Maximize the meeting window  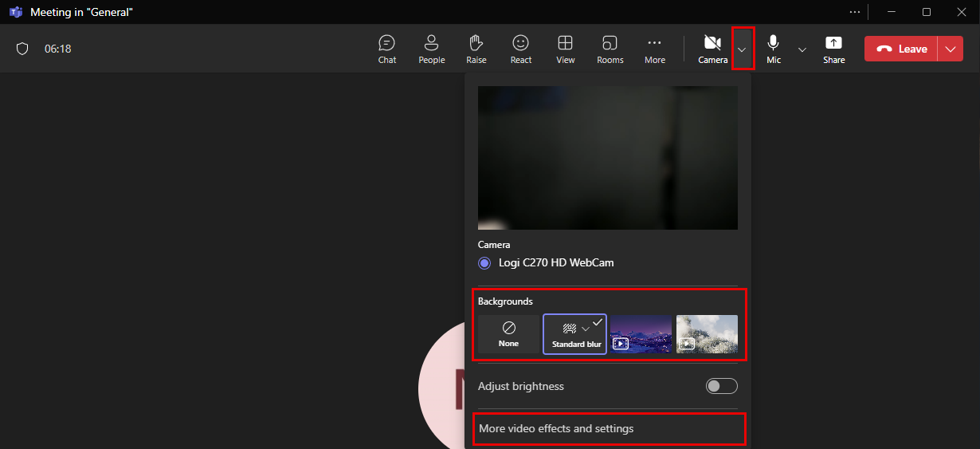927,12
